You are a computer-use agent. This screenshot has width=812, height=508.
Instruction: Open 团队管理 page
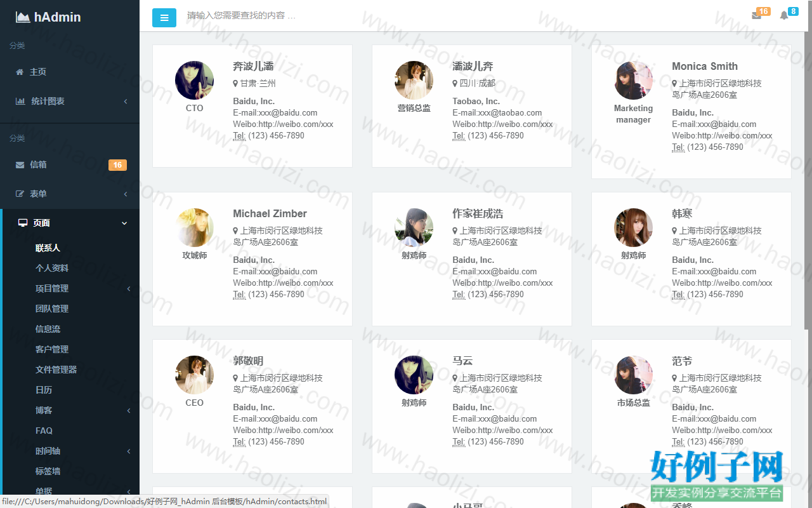tap(52, 309)
